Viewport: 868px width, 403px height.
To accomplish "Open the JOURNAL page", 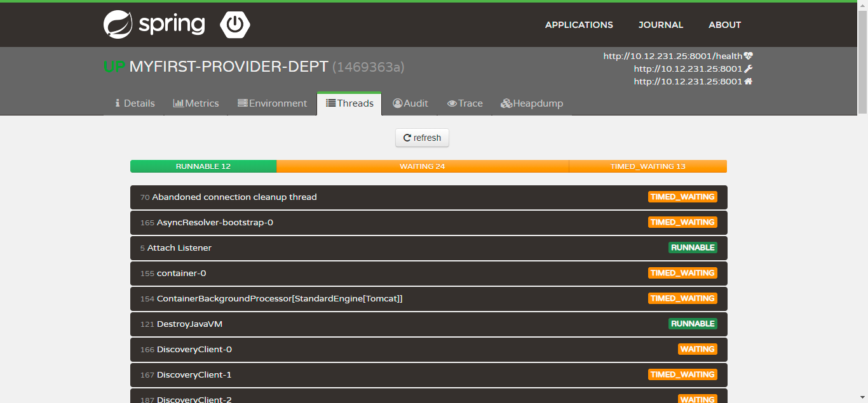I will 661,25.
